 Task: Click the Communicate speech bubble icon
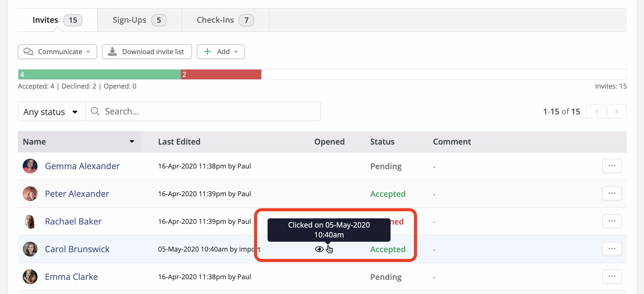point(29,52)
